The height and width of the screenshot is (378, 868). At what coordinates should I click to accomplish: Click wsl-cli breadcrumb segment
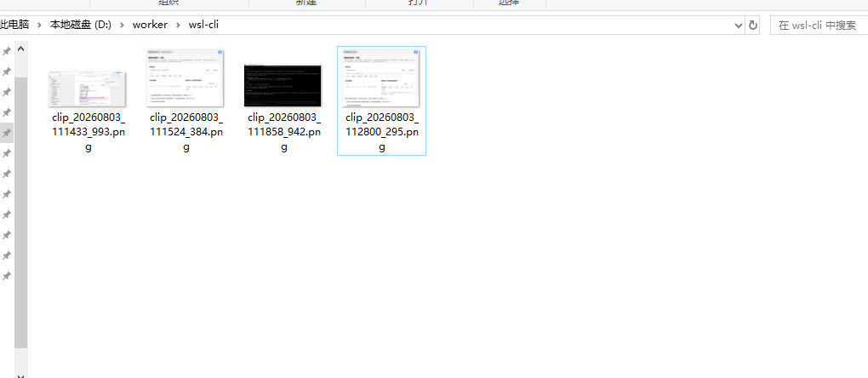coord(203,25)
